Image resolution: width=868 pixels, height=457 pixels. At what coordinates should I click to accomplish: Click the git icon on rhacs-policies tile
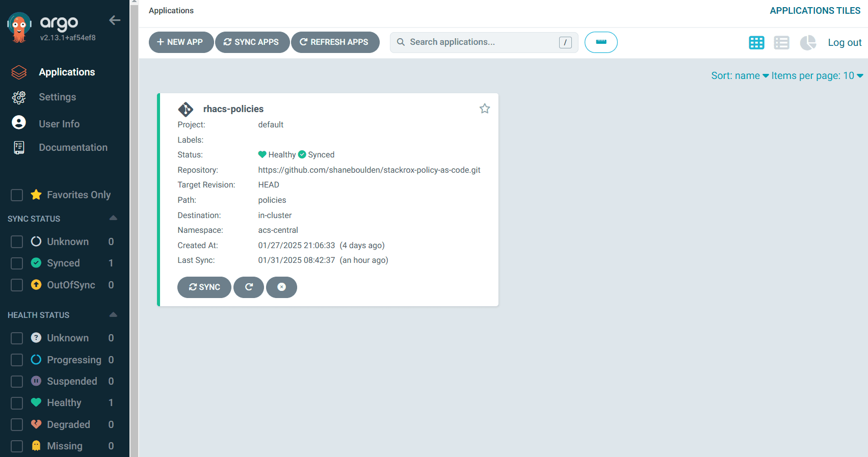(186, 109)
